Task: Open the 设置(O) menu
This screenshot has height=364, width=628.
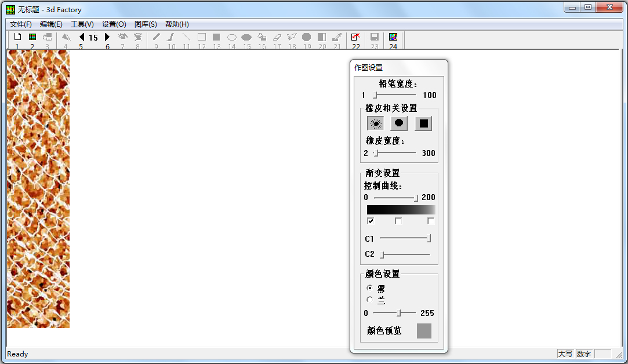Action: tap(114, 24)
